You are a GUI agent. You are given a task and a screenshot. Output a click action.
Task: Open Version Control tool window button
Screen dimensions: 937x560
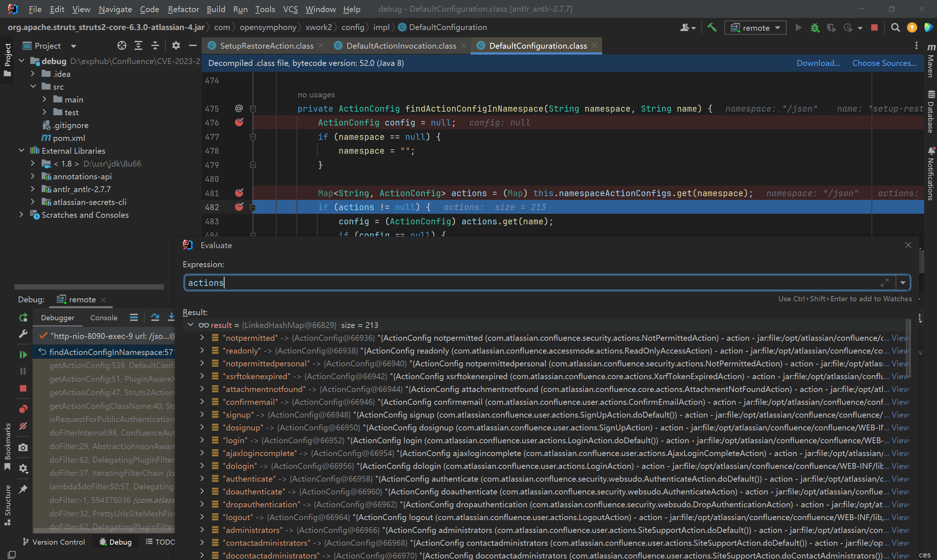pos(53,542)
